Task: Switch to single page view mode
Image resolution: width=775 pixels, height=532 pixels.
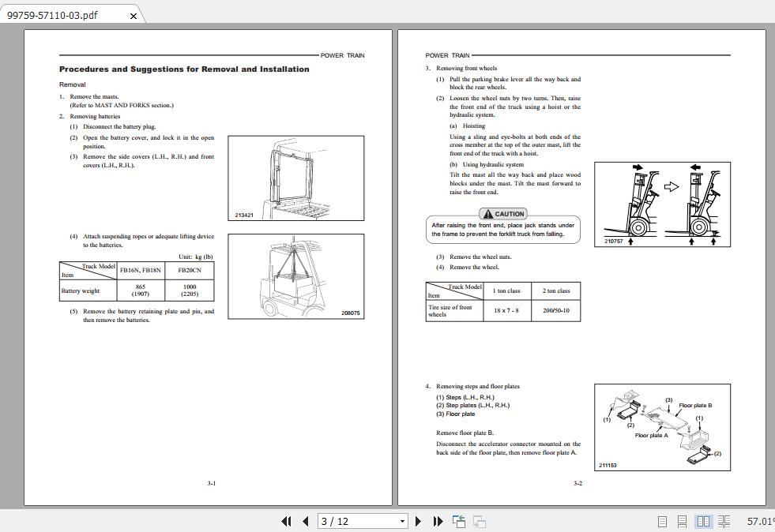Action: tap(662, 522)
